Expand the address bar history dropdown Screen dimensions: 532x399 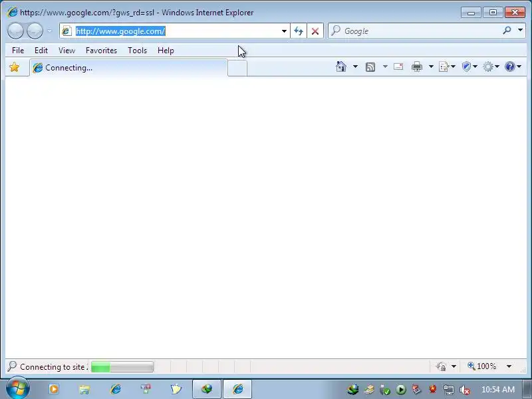click(284, 31)
